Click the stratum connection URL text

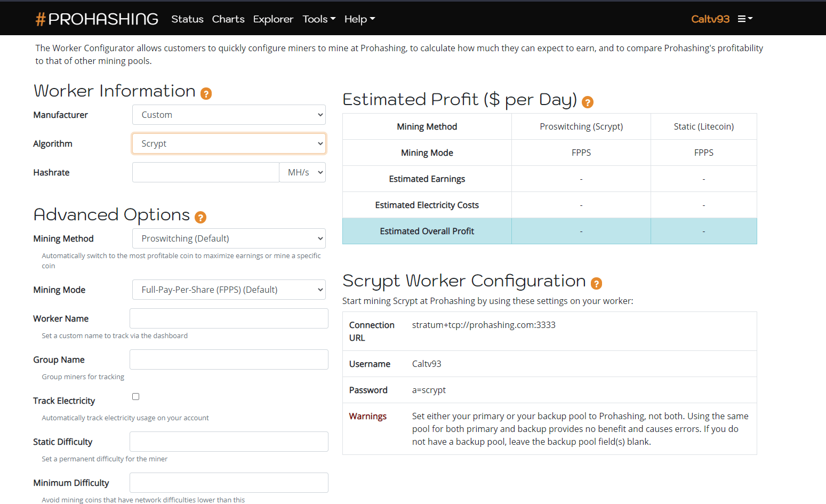(484, 325)
